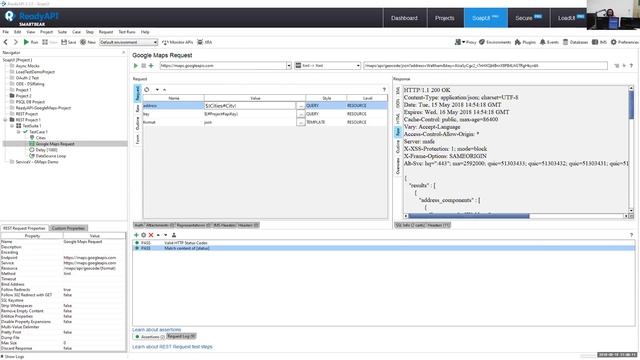Move the selected assertion down
This screenshot has width=640, height=360.
(166, 235)
